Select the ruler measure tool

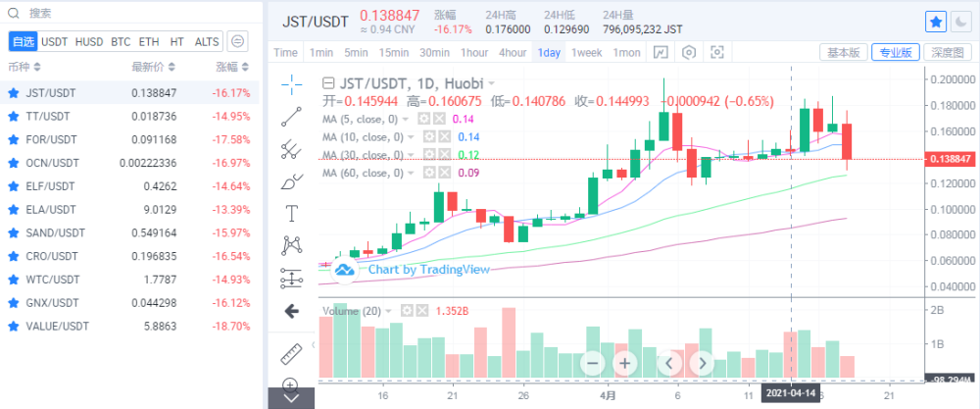pos(291,353)
